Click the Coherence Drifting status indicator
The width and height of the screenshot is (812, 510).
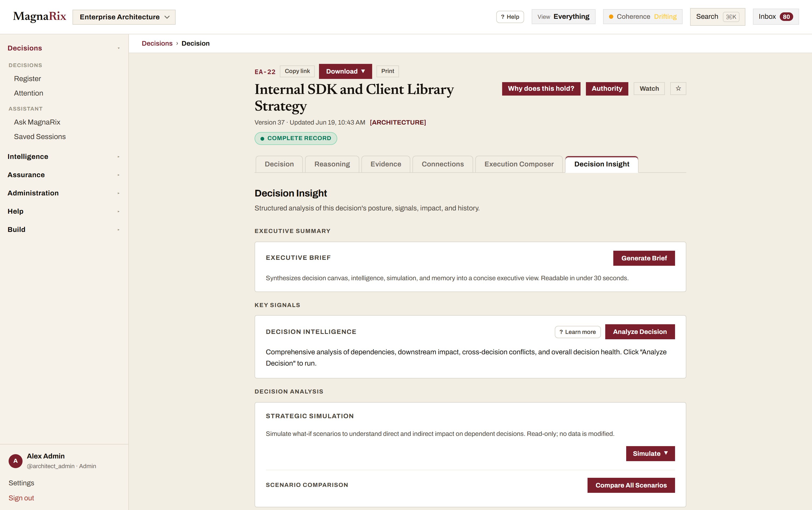(642, 17)
